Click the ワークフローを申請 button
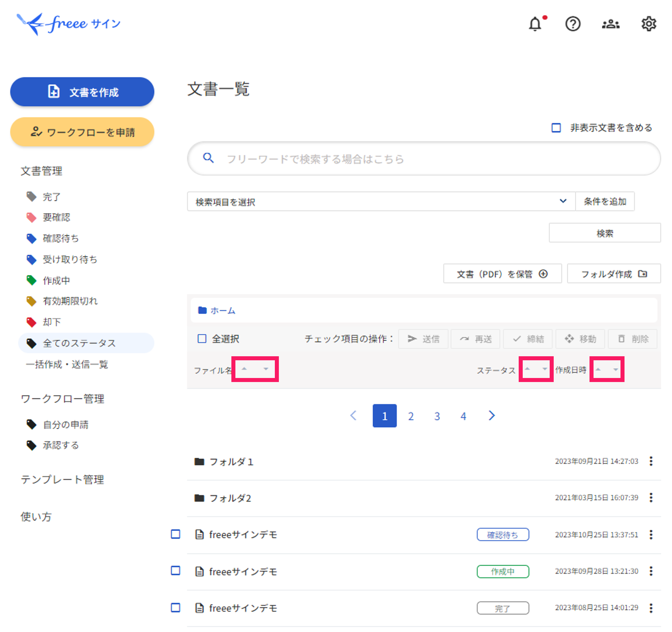This screenshot has width=672, height=632. (x=82, y=132)
